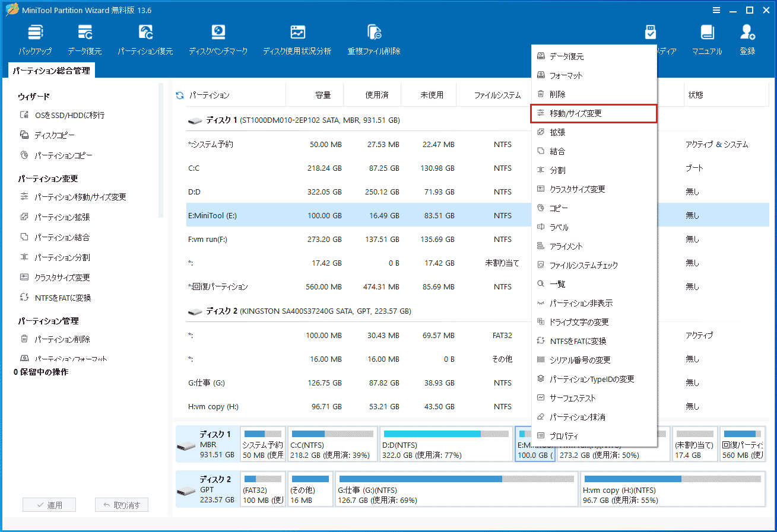The image size is (777, 532).
Task: Click the G:仕事 (G:)(NTFS) block in disk map
Action: click(x=456, y=490)
